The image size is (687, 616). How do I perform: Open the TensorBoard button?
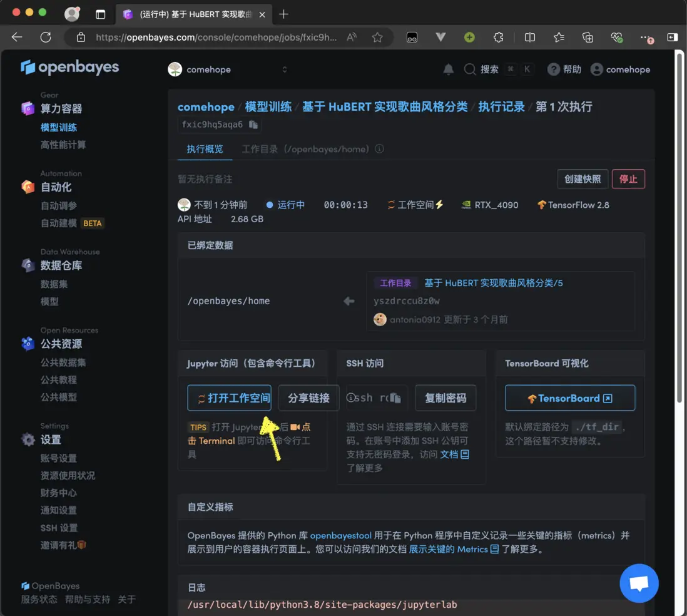(569, 398)
